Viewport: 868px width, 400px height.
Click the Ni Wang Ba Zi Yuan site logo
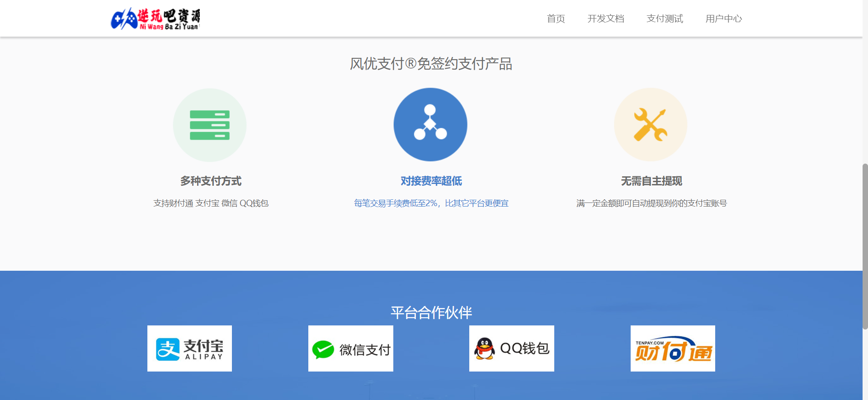pos(155,19)
